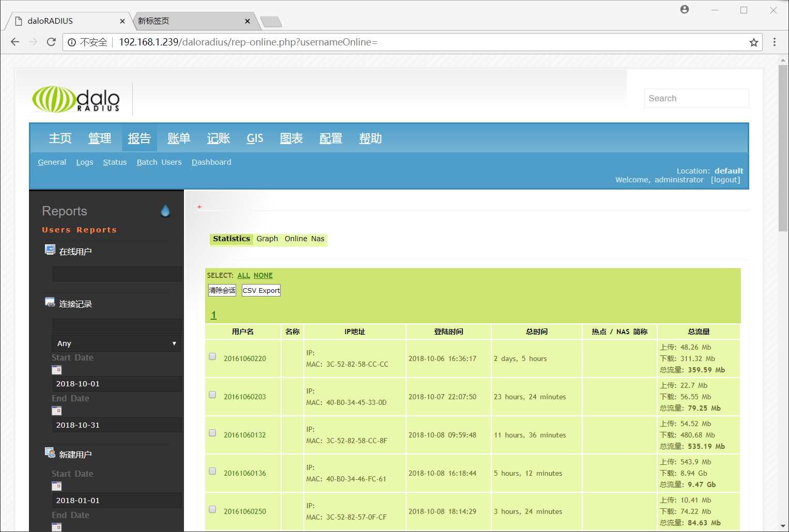The width and height of the screenshot is (789, 532).
Task: Select ALL sessions using the ALL link
Action: (x=243, y=275)
